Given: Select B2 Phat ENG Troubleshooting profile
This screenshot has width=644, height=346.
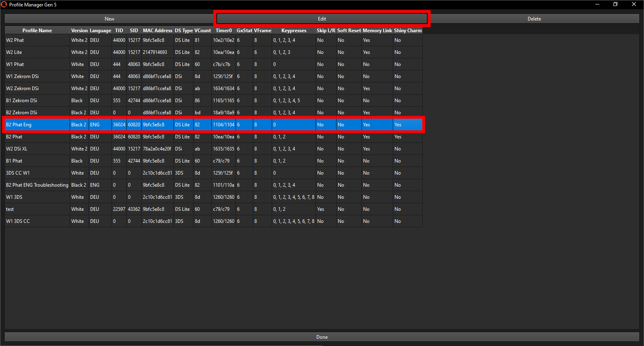Looking at the screenshot, I should pos(37,185).
